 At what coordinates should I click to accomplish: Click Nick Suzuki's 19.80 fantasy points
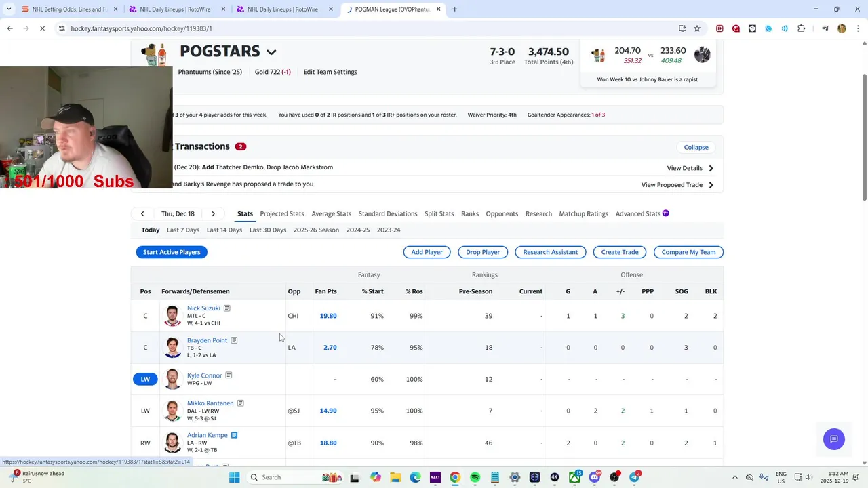click(328, 316)
